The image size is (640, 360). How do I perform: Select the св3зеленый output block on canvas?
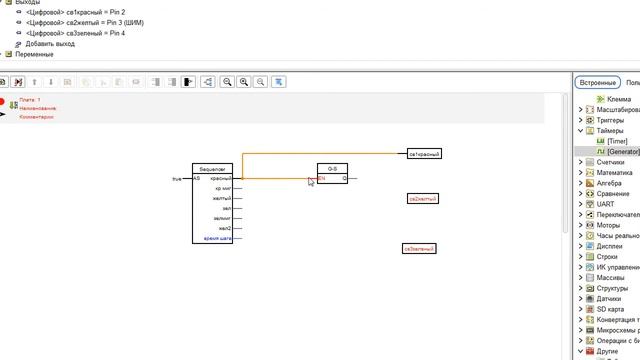pos(419,249)
